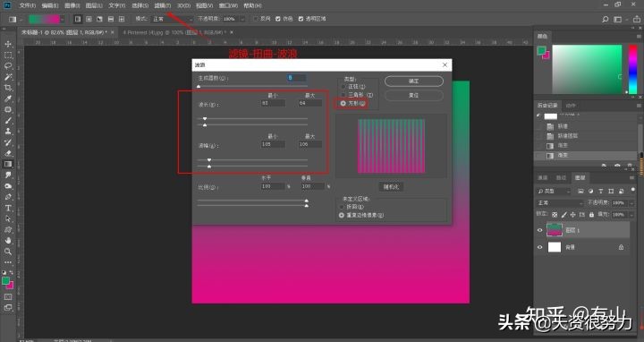Select the Brush tool
This screenshot has width=644, height=342.
pyautogui.click(x=8, y=121)
